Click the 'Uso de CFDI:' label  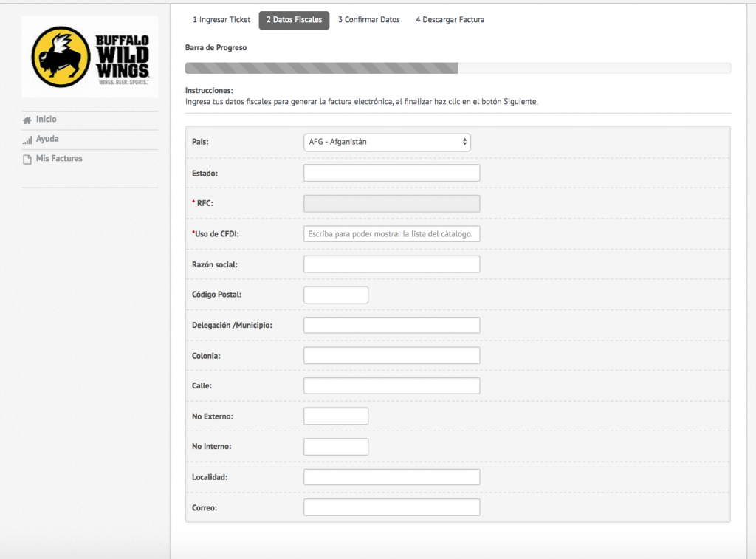216,234
